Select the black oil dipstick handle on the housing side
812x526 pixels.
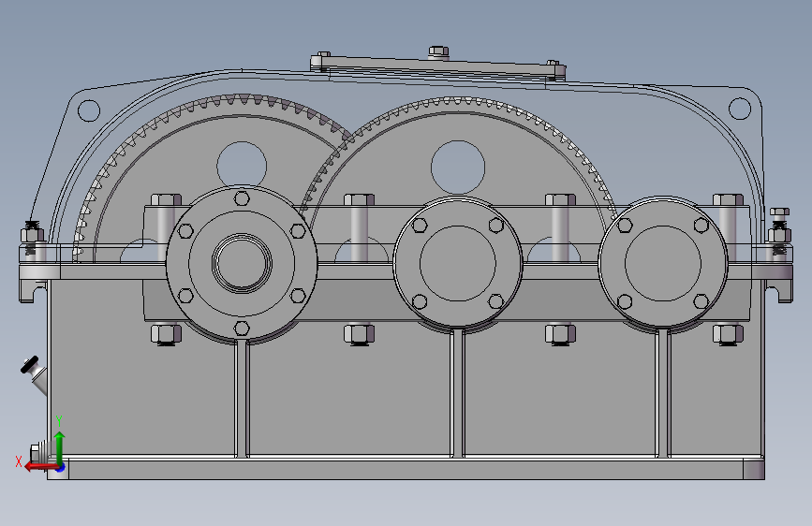pos(29,364)
